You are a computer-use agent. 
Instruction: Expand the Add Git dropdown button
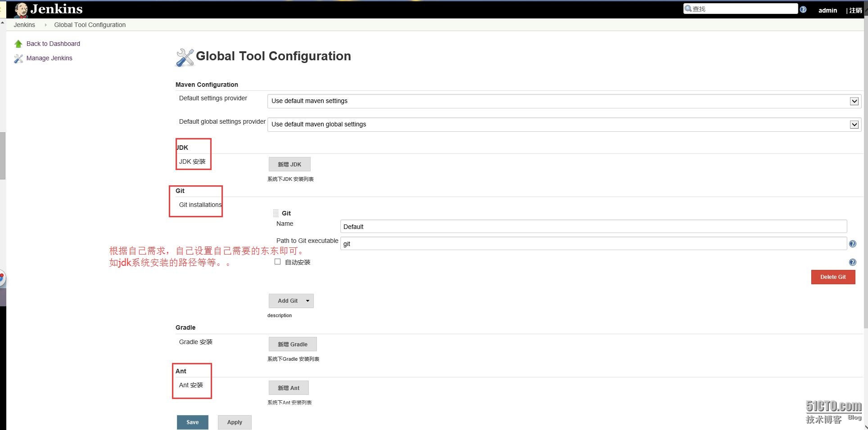coord(307,301)
